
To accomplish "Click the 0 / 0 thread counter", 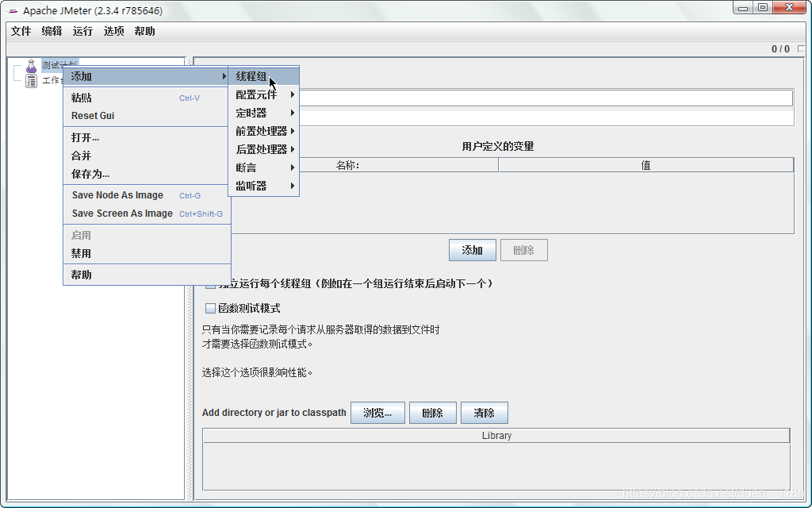I will pyautogui.click(x=780, y=48).
